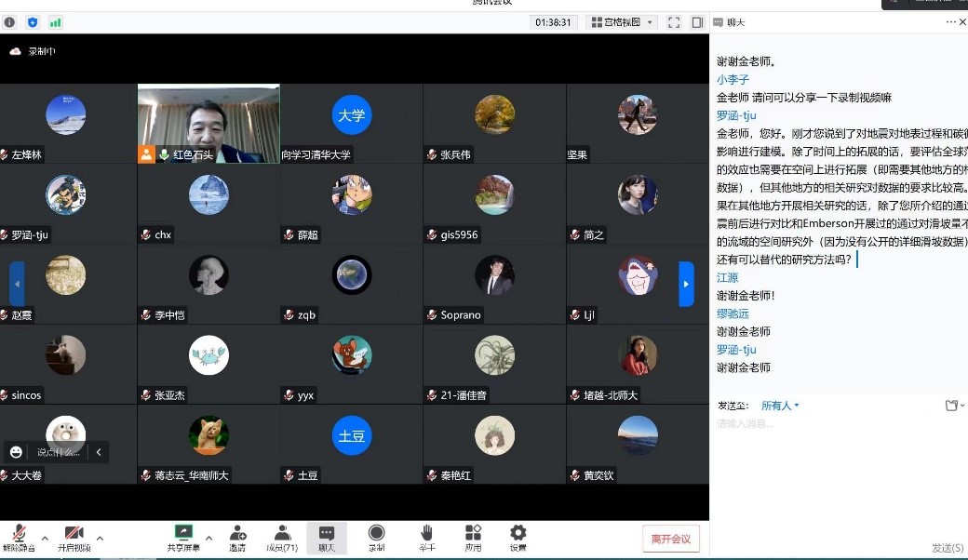This screenshot has width=968, height=560.
Task: Open Settings (设置) gear in toolbar
Action: tap(518, 534)
